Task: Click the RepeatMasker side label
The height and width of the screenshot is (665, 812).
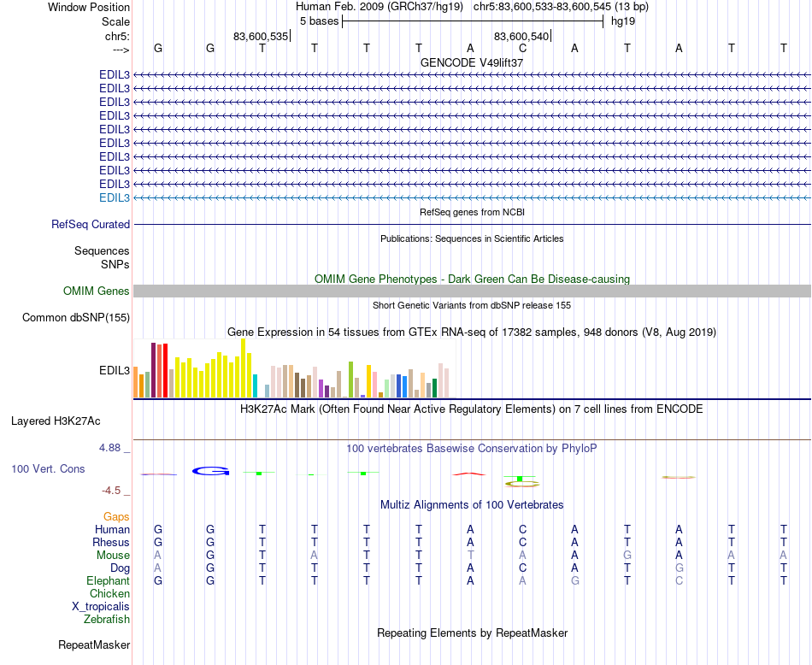Action: [94, 644]
